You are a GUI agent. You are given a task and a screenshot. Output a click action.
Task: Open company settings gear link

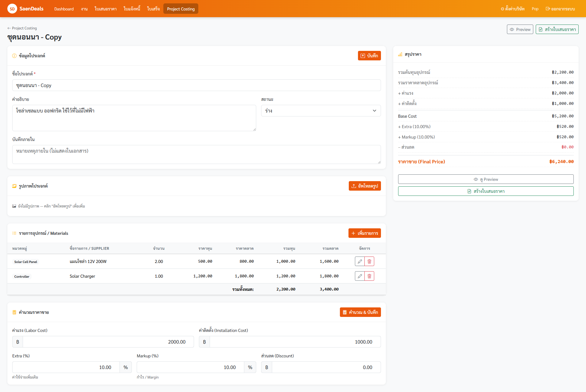tap(512, 9)
